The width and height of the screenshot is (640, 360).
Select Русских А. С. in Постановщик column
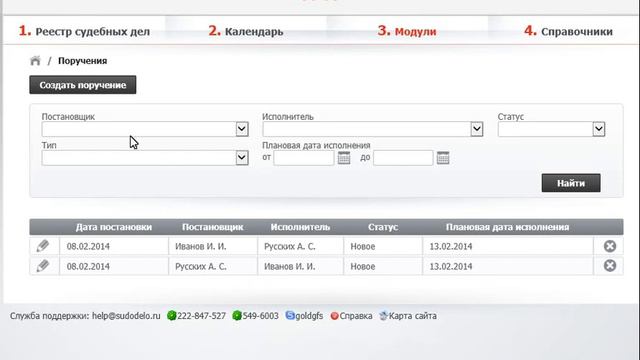click(x=200, y=267)
